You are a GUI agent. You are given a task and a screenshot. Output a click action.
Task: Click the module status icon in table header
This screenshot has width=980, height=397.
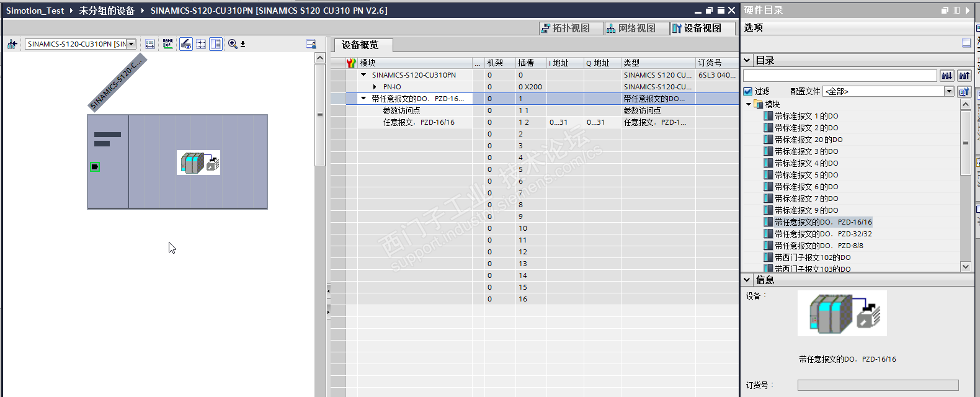[x=351, y=63]
